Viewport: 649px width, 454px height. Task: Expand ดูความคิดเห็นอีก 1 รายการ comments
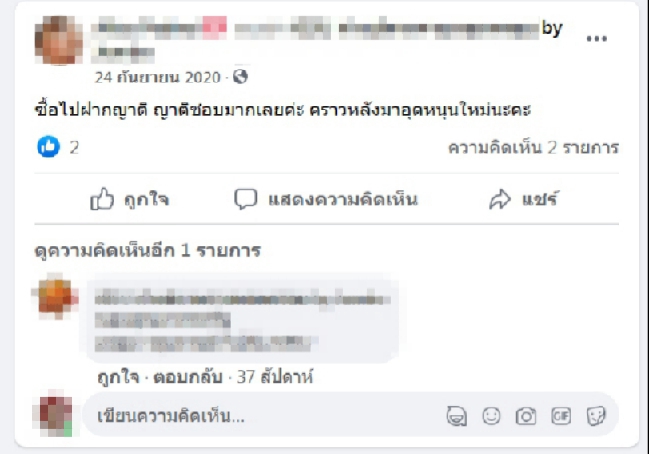point(148,250)
